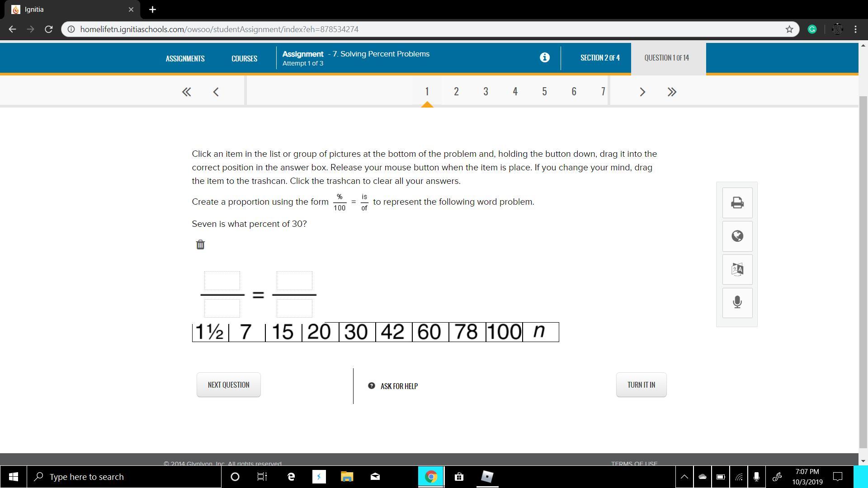Jump to first question double-left arrow
This screenshot has height=488, width=868.
pyautogui.click(x=186, y=92)
